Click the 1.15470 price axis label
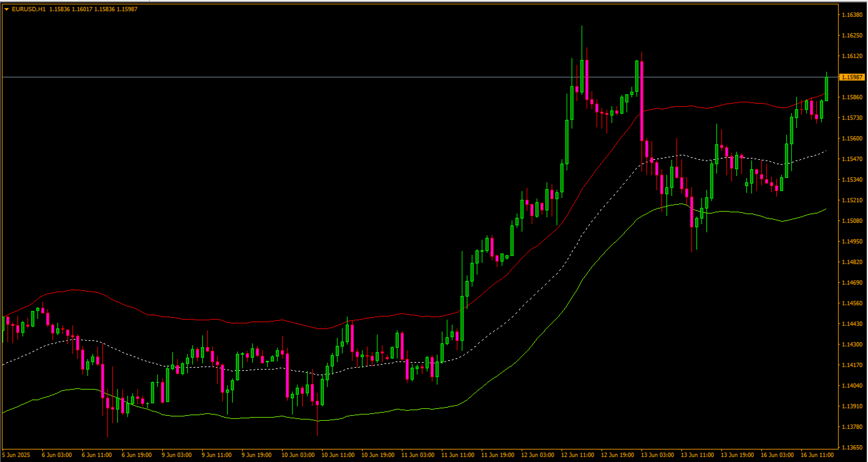 coord(852,159)
